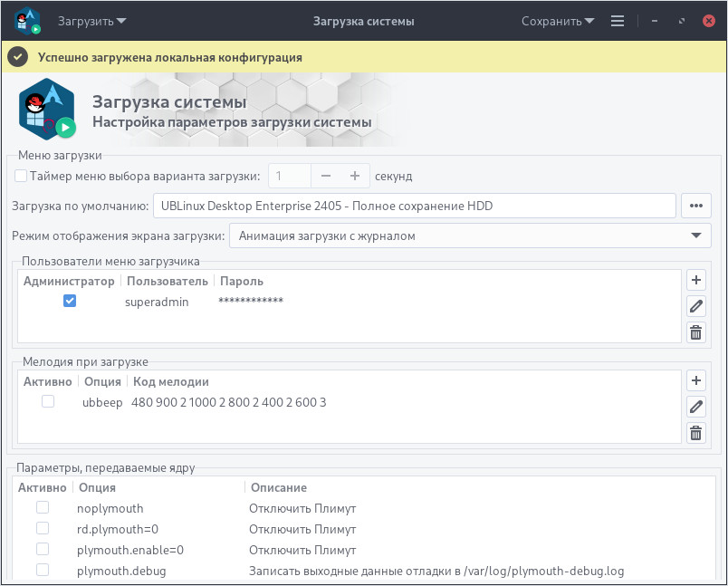Sort melodies by Код мелодии column
Screen dimensions: 728x586
tap(171, 381)
